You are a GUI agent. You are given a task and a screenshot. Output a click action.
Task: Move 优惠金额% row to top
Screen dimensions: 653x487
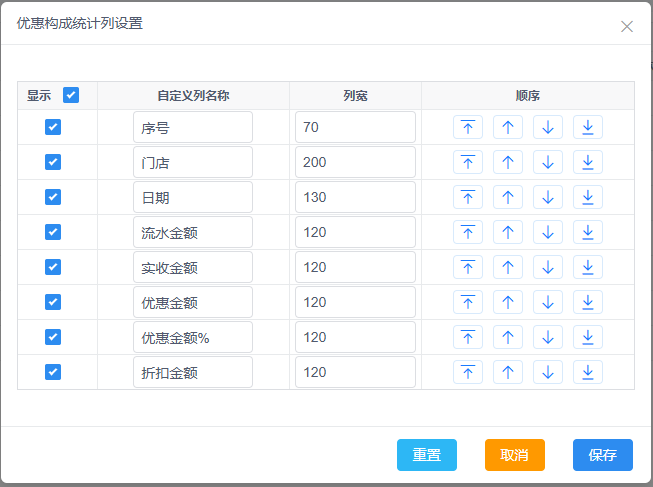(468, 337)
